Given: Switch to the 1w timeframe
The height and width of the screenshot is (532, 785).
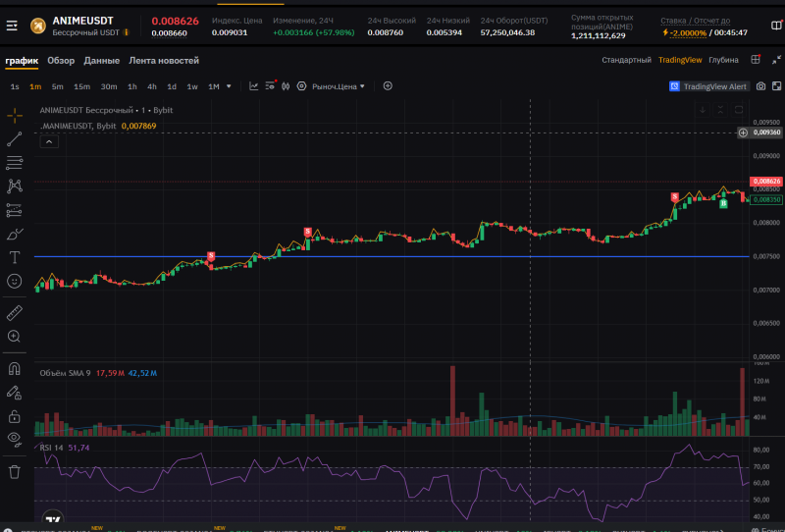Looking at the screenshot, I should click(192, 86).
